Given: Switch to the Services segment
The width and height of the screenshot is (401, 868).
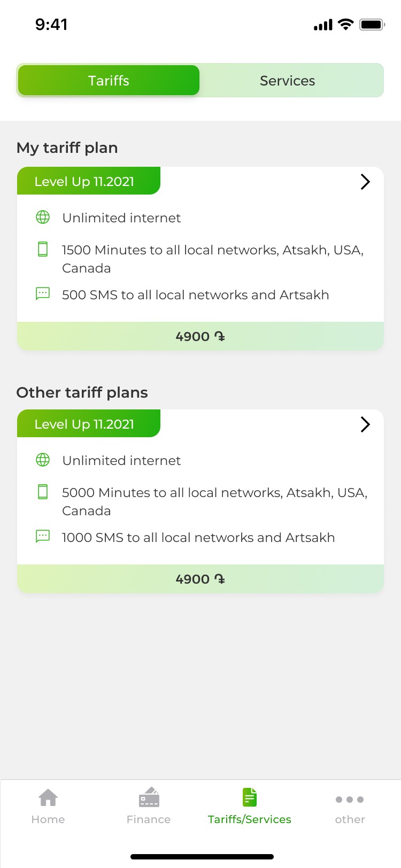Looking at the screenshot, I should click(288, 81).
